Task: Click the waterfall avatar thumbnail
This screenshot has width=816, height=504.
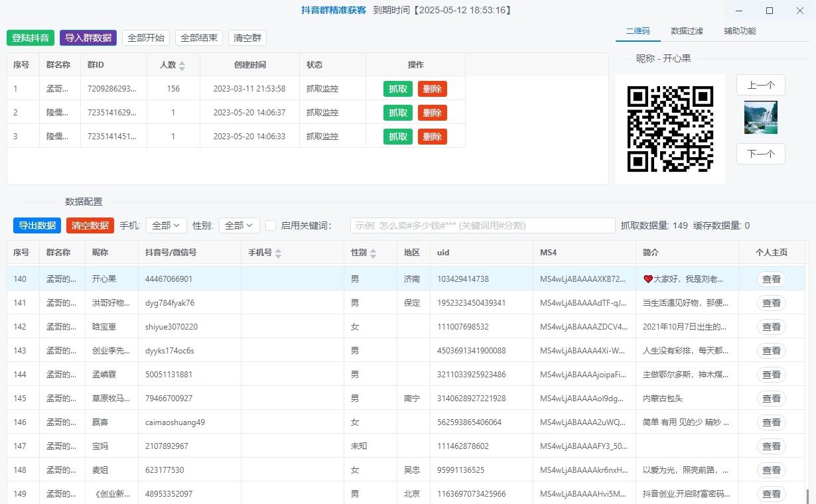Action: [x=760, y=117]
